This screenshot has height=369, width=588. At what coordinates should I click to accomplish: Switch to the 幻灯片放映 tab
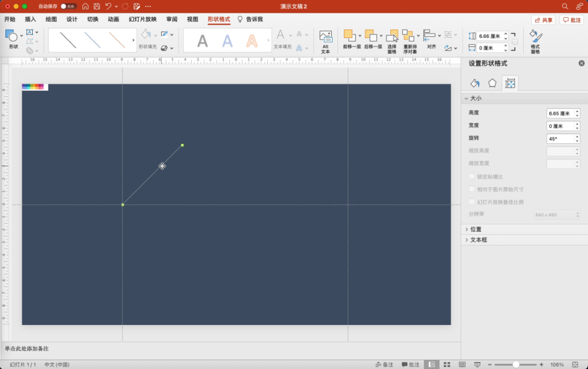click(x=143, y=19)
